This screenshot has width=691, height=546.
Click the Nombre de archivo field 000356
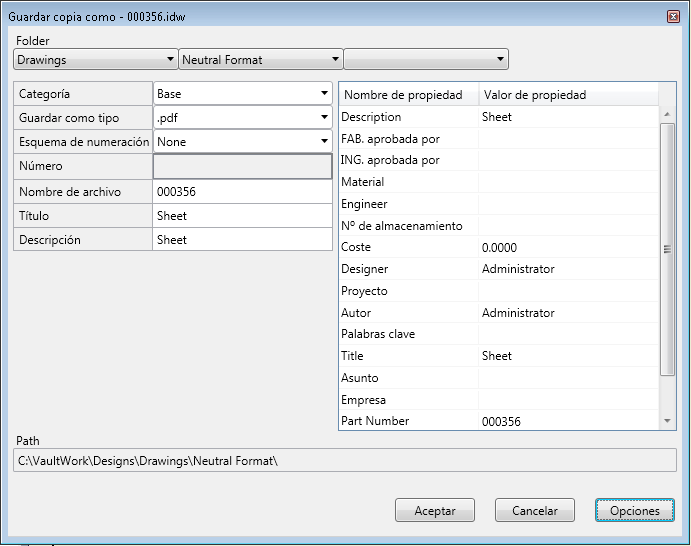pyautogui.click(x=243, y=192)
